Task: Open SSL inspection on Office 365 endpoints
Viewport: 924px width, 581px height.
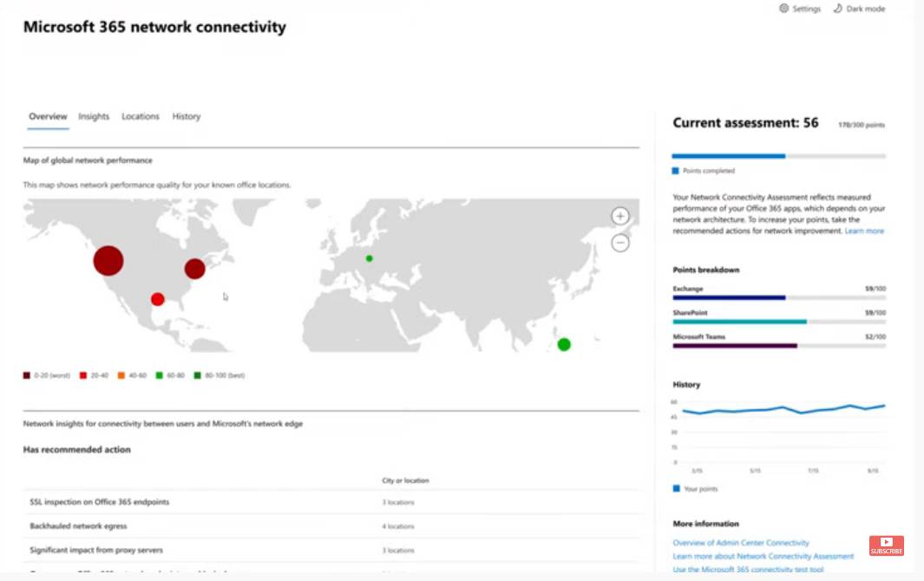Action: tap(99, 502)
